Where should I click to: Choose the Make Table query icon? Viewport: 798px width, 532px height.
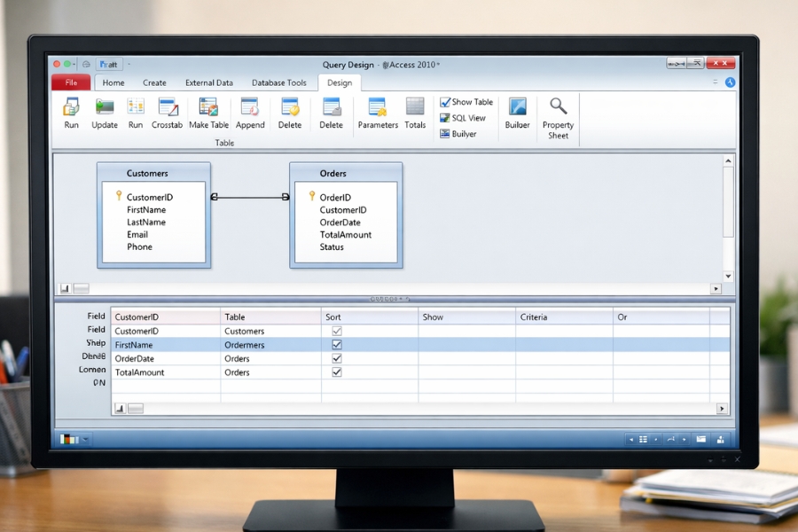[x=208, y=107]
